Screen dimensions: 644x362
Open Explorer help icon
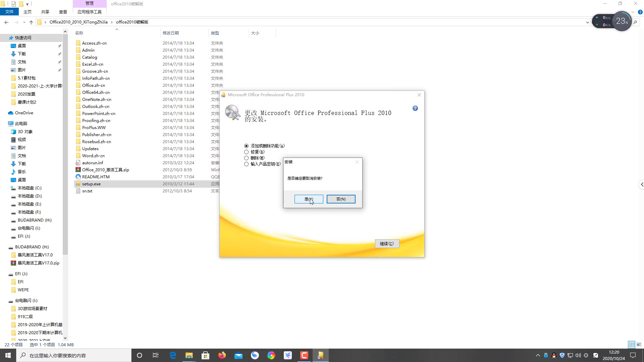coord(640,12)
